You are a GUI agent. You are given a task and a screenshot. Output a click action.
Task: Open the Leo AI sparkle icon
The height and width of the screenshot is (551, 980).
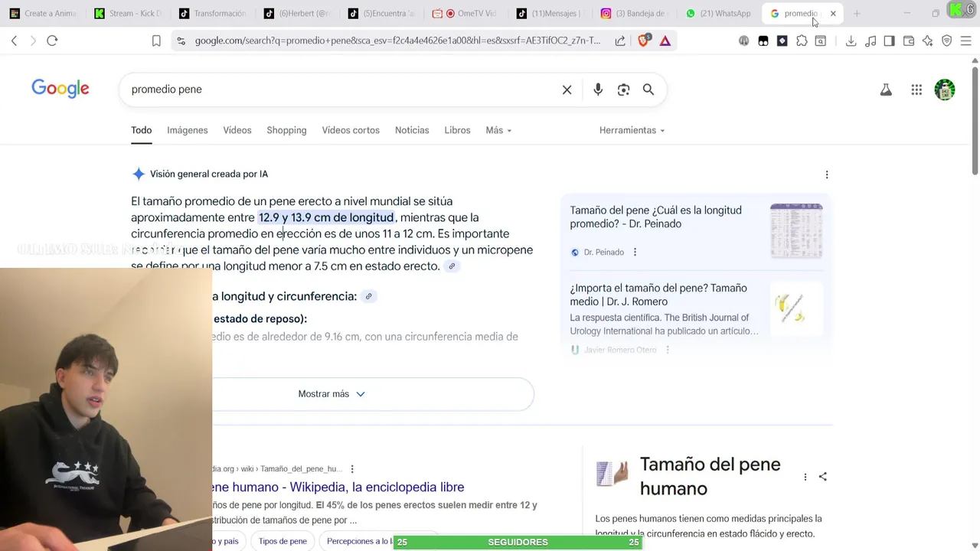(928, 41)
